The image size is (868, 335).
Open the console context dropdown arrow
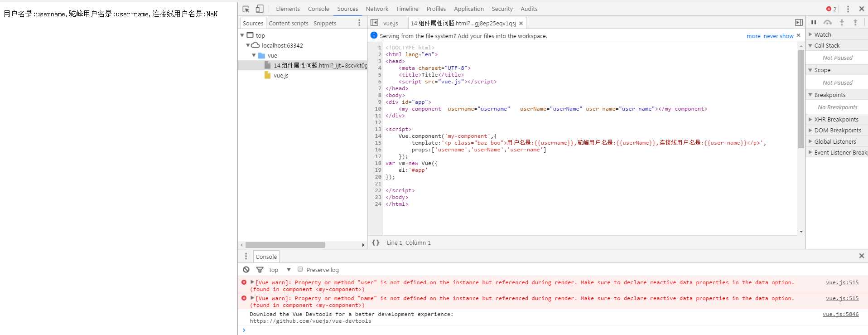coord(289,270)
